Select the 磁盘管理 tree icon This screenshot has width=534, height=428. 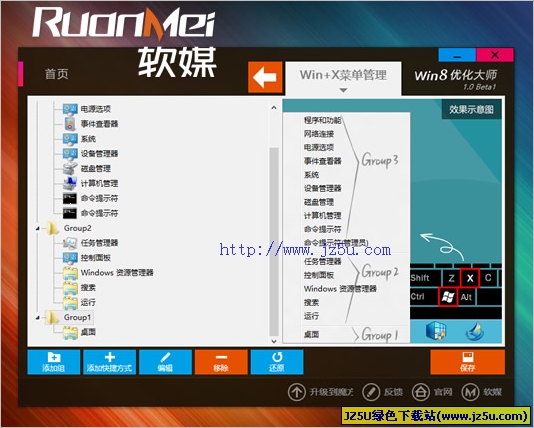pyautogui.click(x=70, y=169)
